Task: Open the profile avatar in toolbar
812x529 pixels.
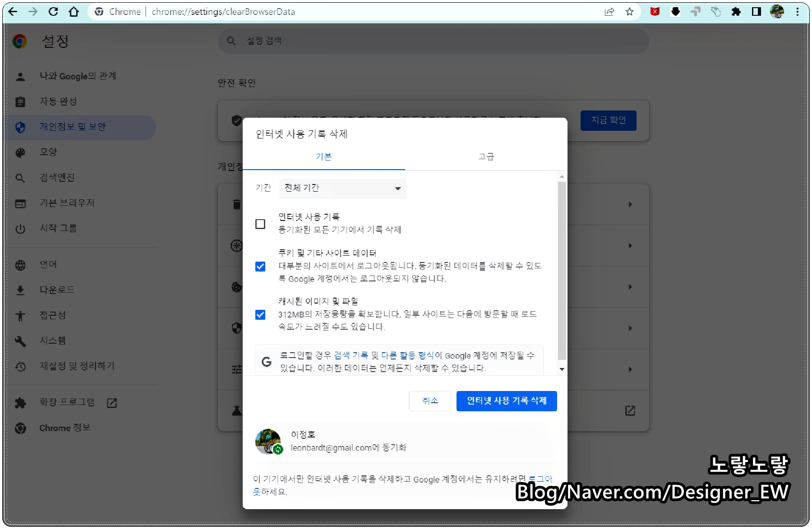Action: point(777,12)
